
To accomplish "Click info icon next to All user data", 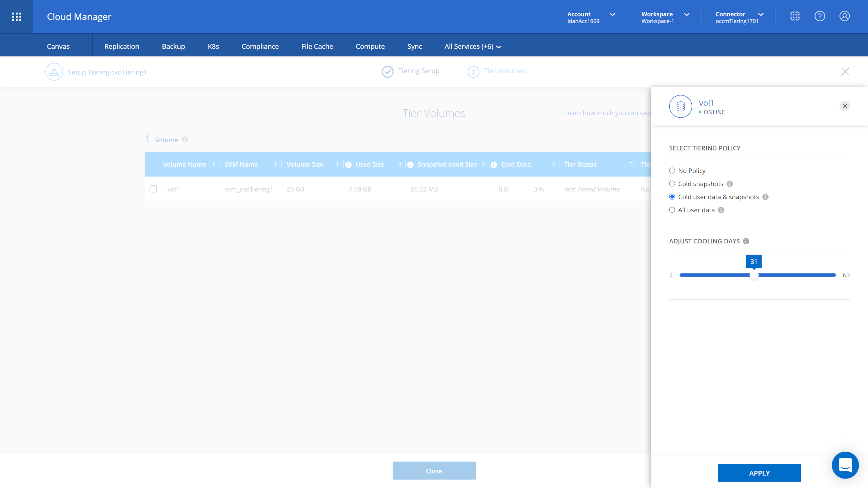I will (x=721, y=210).
